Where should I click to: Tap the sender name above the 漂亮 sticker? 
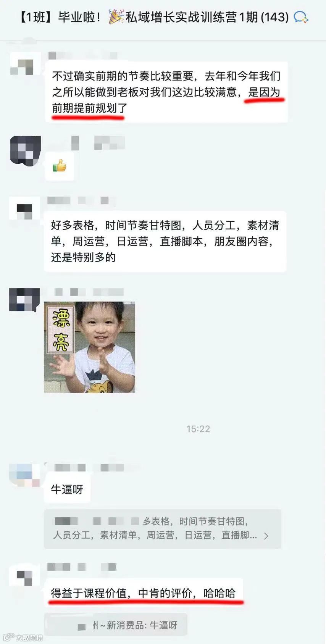(x=85, y=292)
